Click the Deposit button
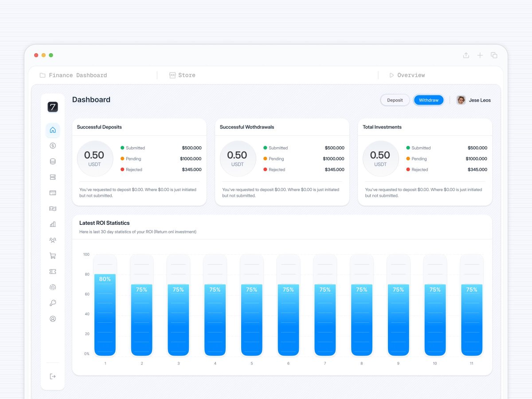This screenshot has width=532, height=399. point(395,100)
